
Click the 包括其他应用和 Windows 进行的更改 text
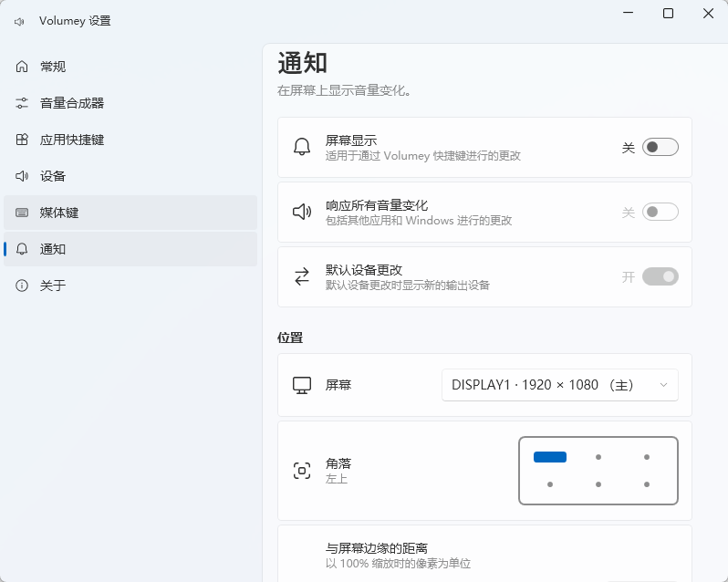coord(419,220)
